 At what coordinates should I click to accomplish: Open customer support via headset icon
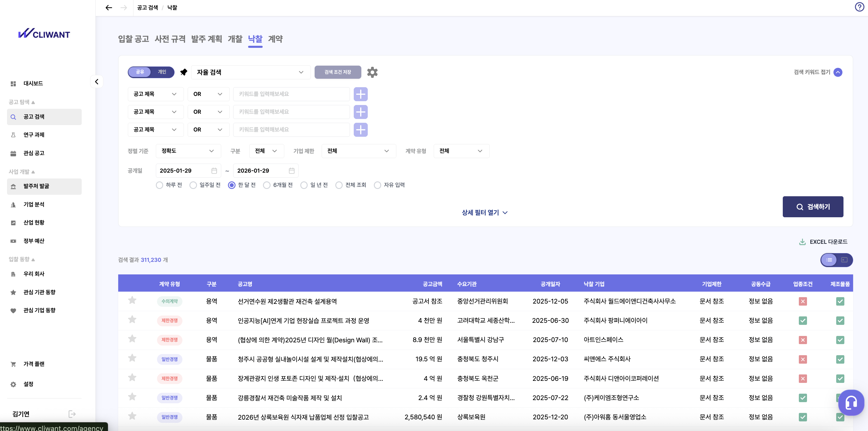pos(850,403)
